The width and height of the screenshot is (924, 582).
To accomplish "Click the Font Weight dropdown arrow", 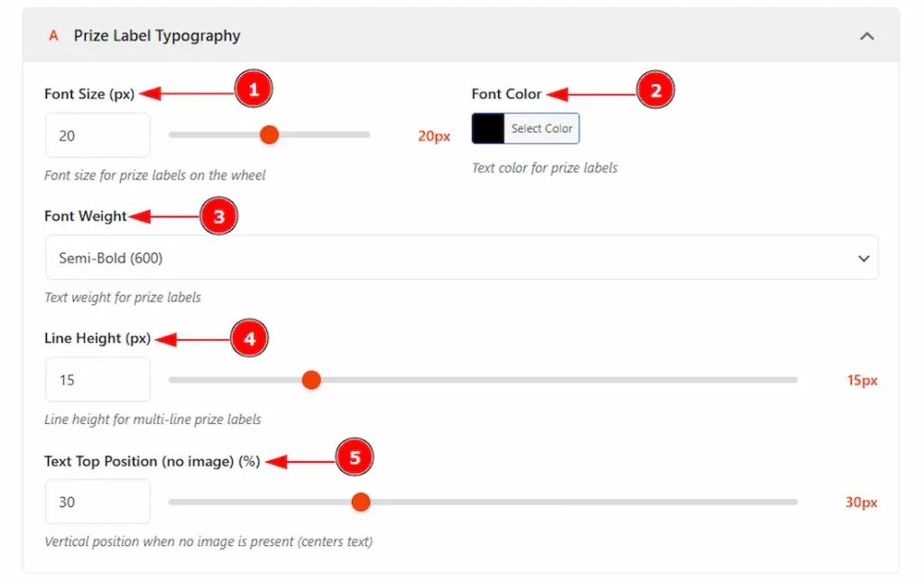I will tap(864, 258).
